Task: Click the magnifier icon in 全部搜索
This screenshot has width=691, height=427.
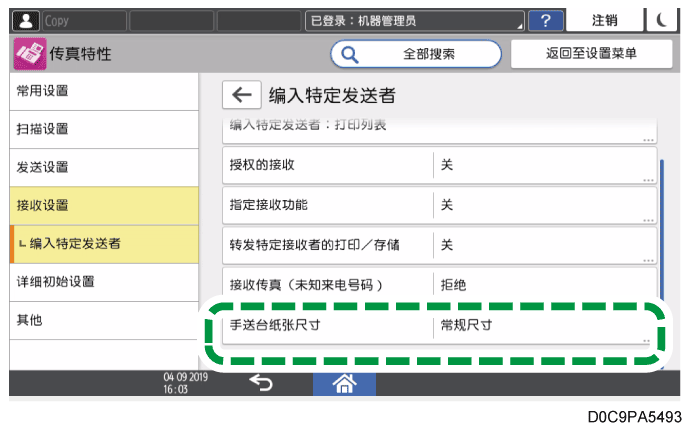Action: click(x=351, y=54)
